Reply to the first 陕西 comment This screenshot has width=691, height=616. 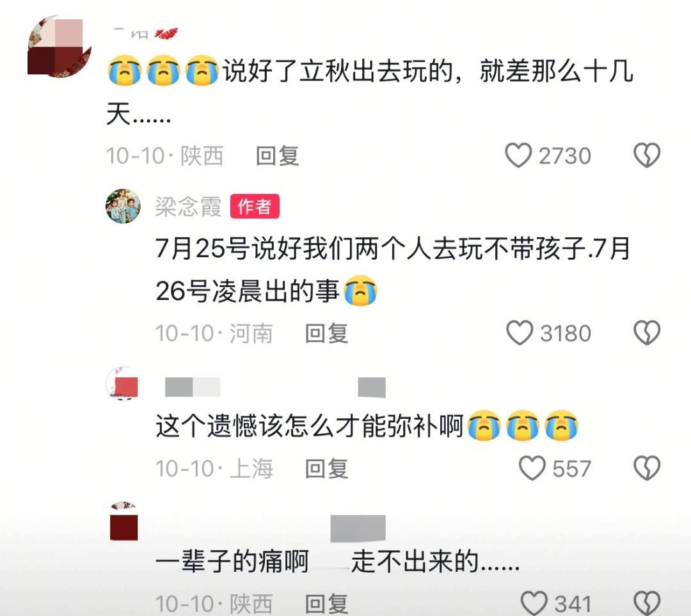tap(277, 156)
